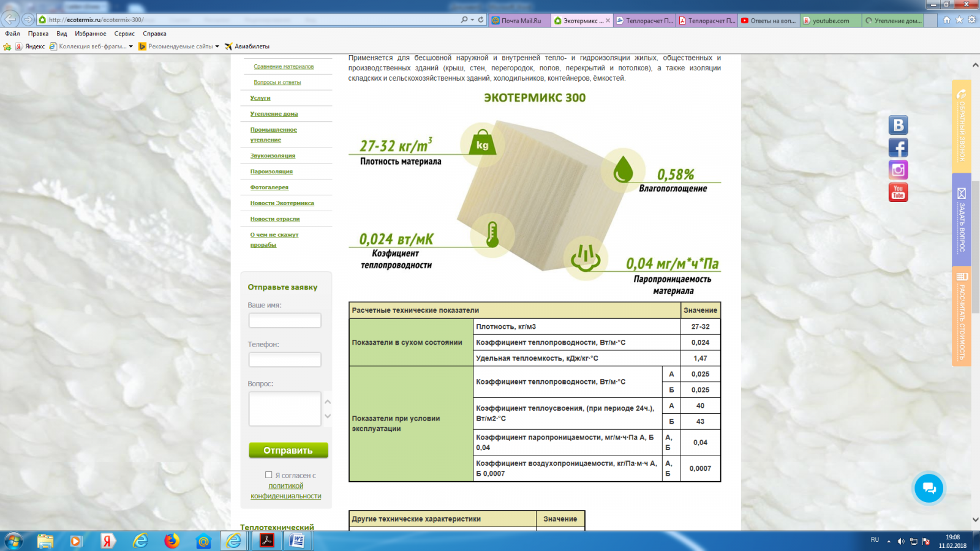Image resolution: width=980 pixels, height=551 pixels.
Task: Open the Facebook social icon
Action: [899, 148]
